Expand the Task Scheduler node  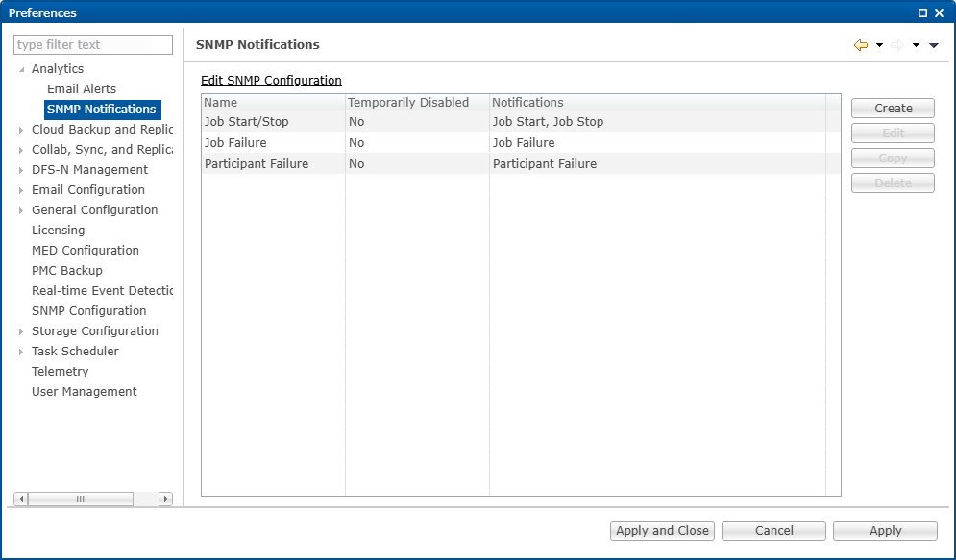21,352
